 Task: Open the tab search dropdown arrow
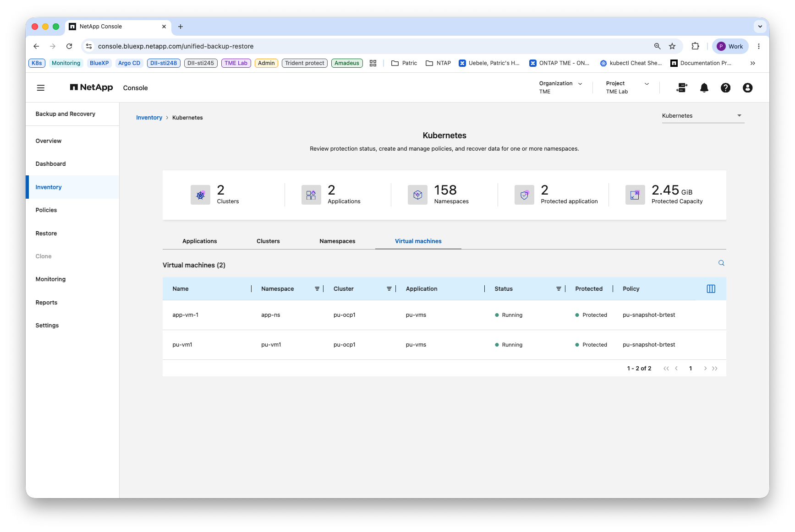[x=760, y=27]
